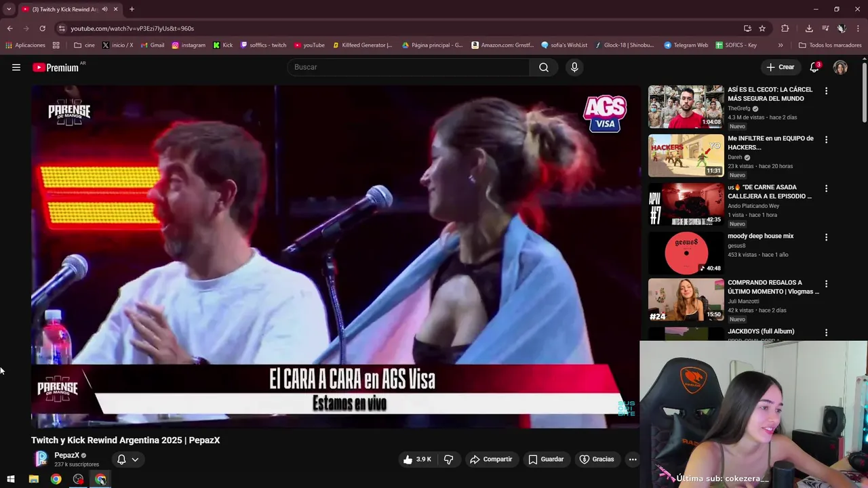Screen dimensions: 868x488
Task: Dislike the video with thumbs down
Action: click(448, 460)
